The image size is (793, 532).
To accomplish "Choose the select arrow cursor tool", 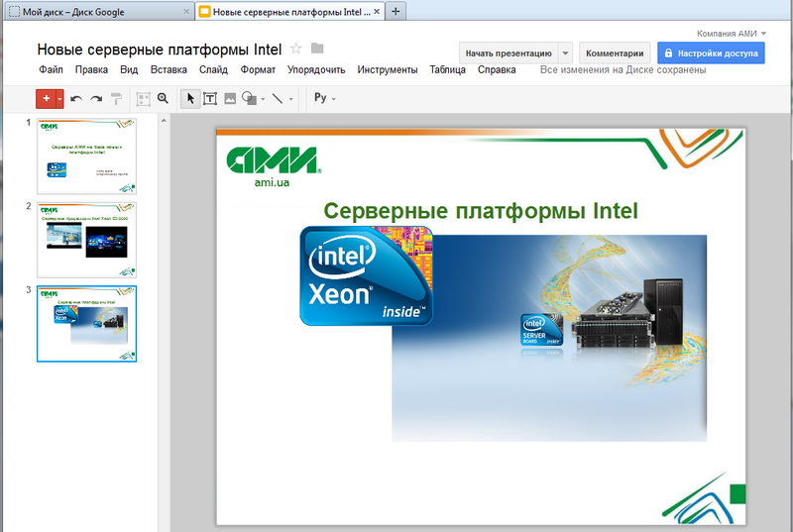I will tap(190, 98).
